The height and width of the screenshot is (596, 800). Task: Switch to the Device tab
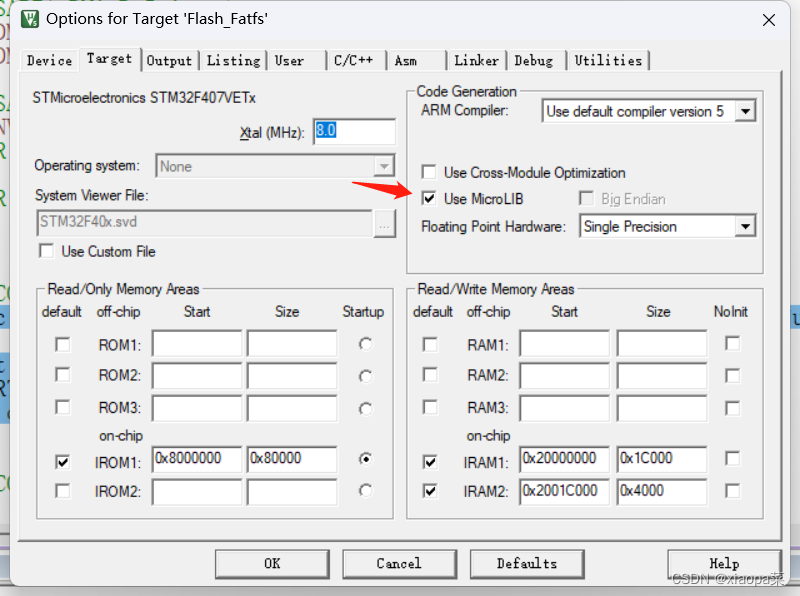click(49, 61)
